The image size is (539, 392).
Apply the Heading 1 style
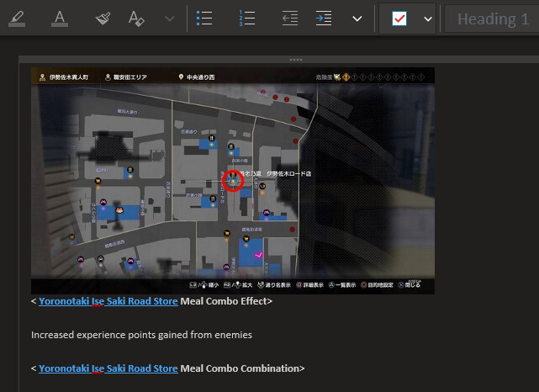pos(493,19)
